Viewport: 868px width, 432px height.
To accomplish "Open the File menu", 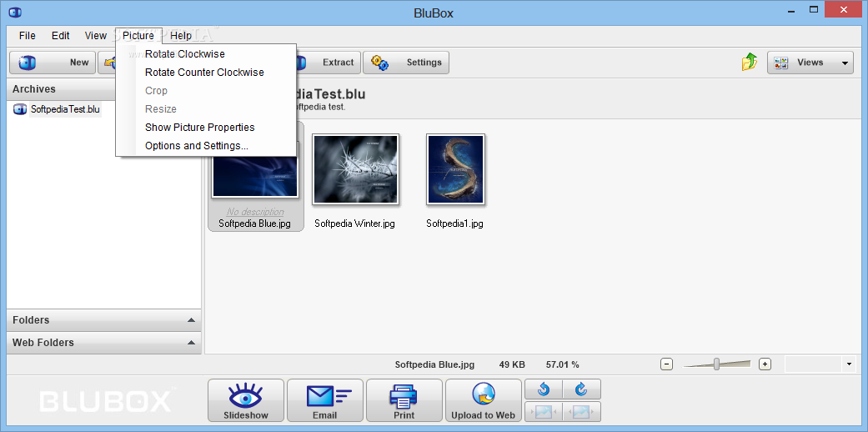I will click(x=28, y=36).
